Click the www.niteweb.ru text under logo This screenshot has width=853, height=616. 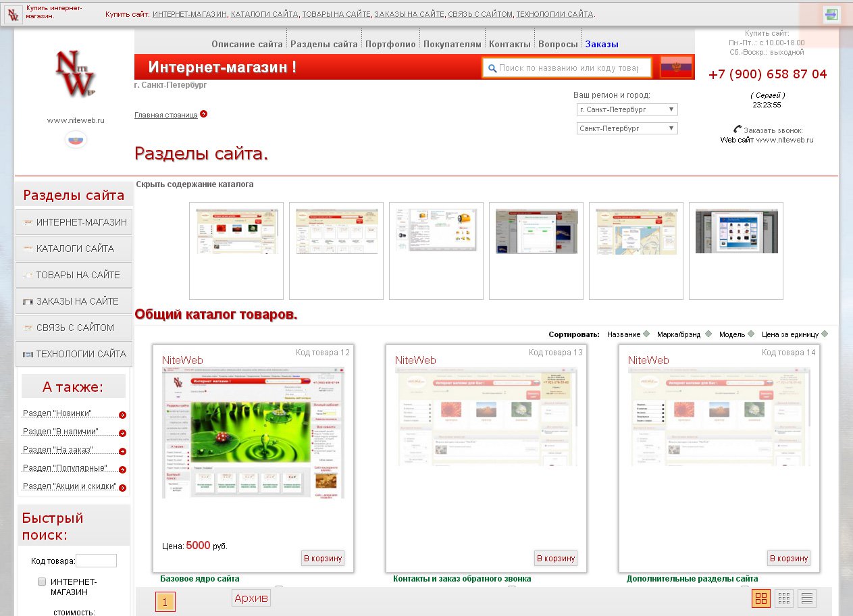click(76, 120)
